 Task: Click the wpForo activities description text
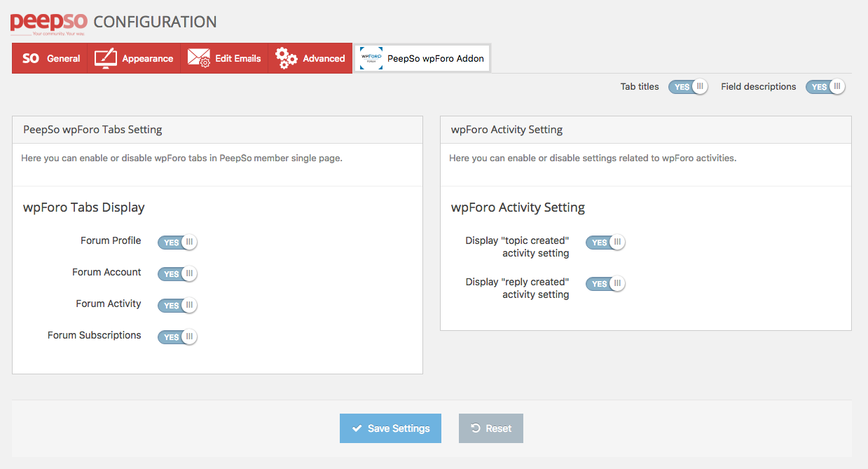click(593, 158)
